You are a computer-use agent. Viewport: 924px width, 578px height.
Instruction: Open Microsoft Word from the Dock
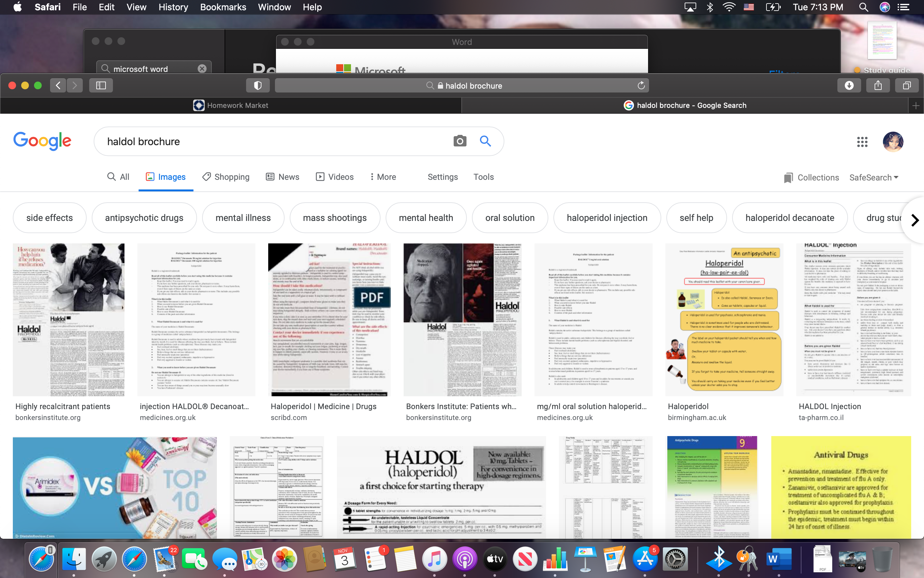(x=779, y=559)
